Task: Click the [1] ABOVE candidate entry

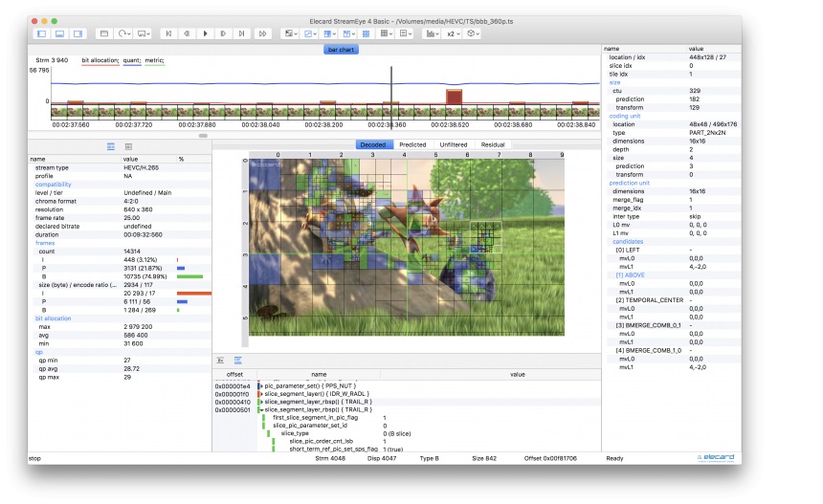Action: click(x=630, y=275)
